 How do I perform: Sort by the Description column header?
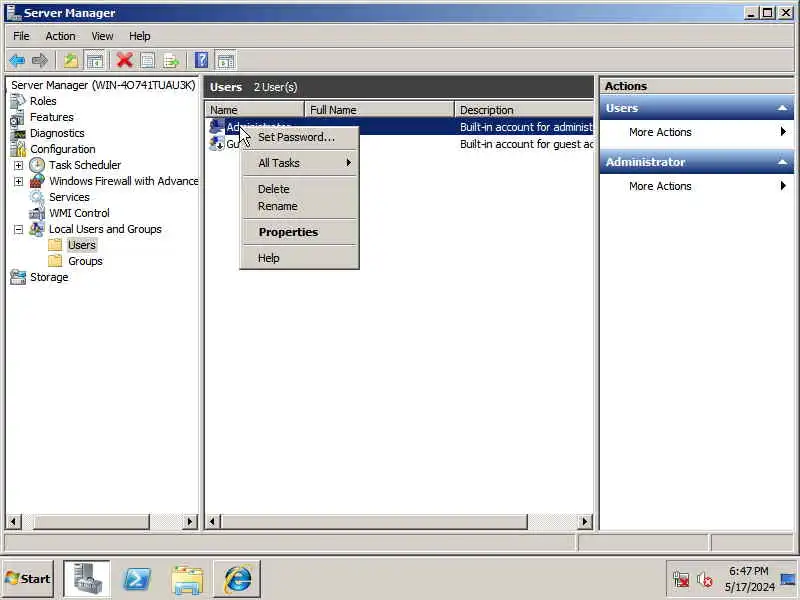(x=524, y=110)
